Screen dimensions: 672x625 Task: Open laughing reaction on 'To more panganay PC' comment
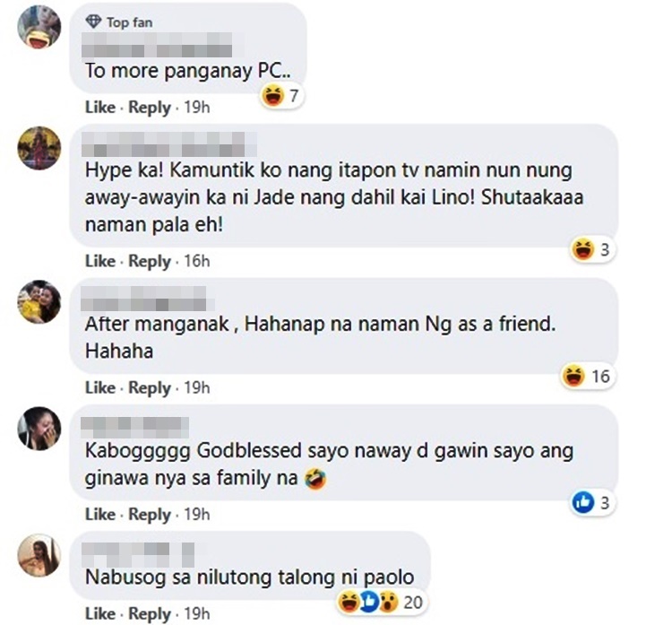coord(274,96)
